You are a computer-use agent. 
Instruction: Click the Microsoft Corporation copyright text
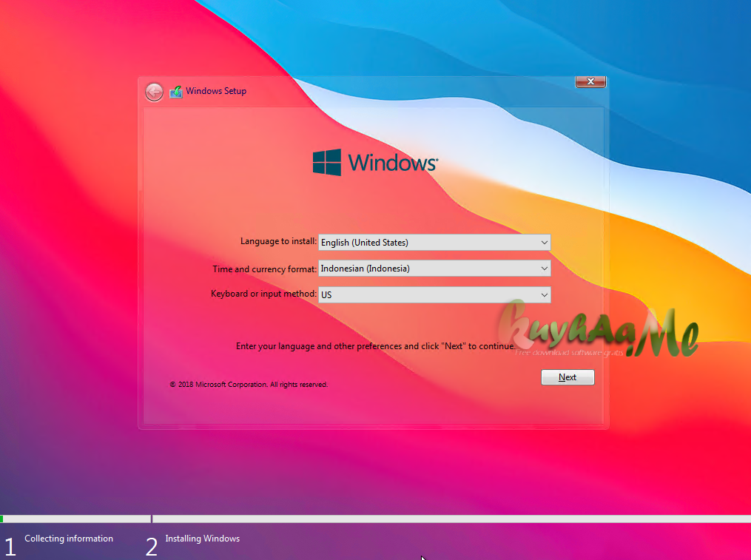249,384
